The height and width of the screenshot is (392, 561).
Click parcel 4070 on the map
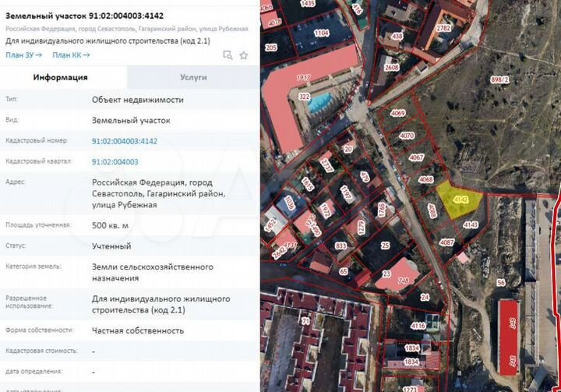coord(407,136)
